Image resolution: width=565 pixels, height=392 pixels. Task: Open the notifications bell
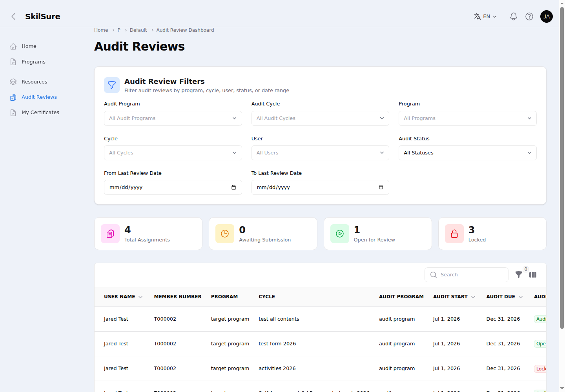pyautogui.click(x=513, y=16)
